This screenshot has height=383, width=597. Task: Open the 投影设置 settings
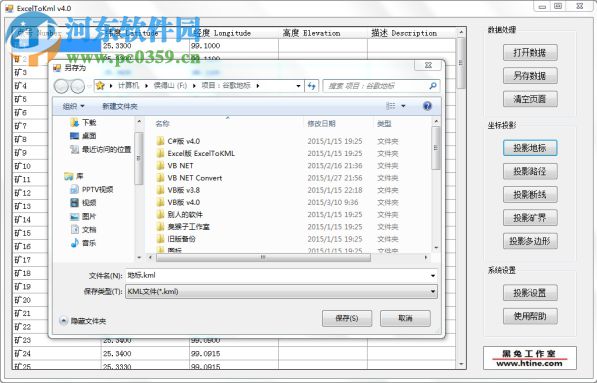[x=530, y=293]
